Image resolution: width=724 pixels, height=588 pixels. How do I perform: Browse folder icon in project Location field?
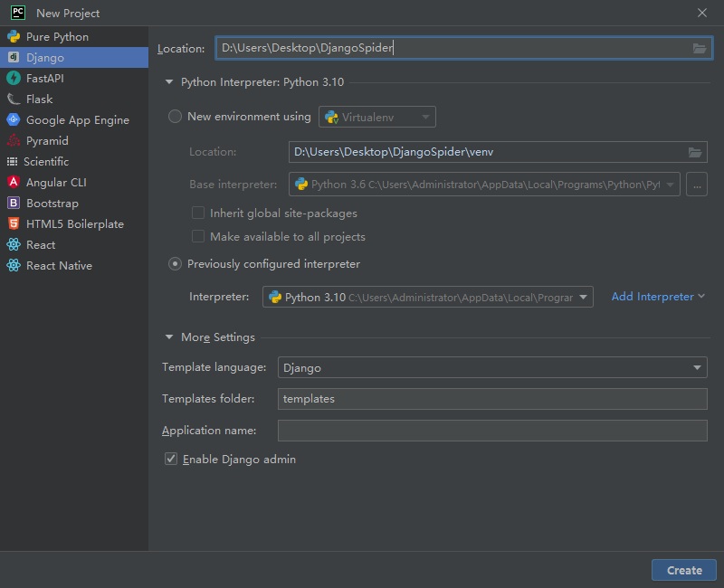(700, 49)
